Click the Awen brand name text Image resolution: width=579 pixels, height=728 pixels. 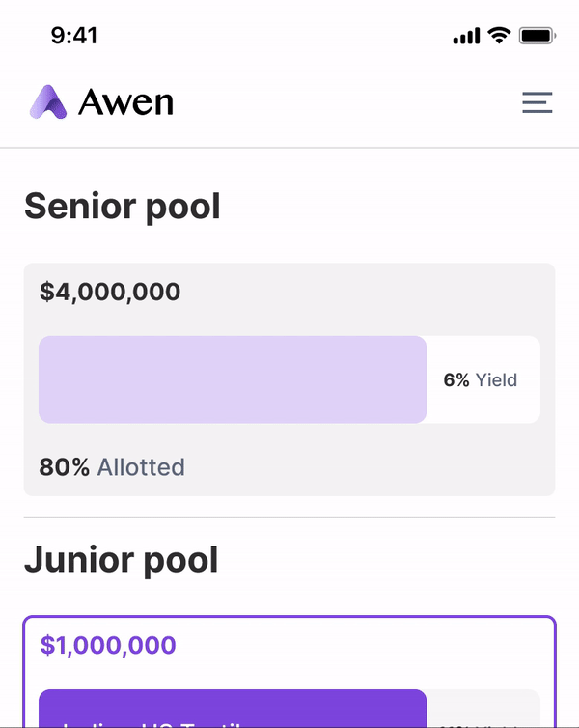coord(125,102)
